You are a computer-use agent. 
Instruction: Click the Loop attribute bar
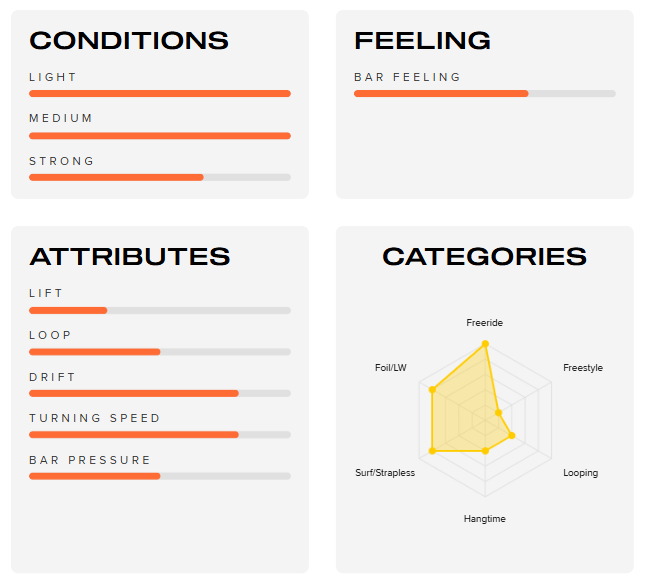160,352
